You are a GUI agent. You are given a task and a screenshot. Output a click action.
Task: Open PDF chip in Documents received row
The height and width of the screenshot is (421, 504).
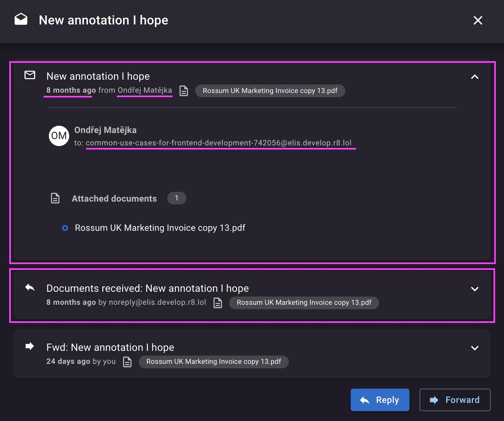pyautogui.click(x=304, y=303)
